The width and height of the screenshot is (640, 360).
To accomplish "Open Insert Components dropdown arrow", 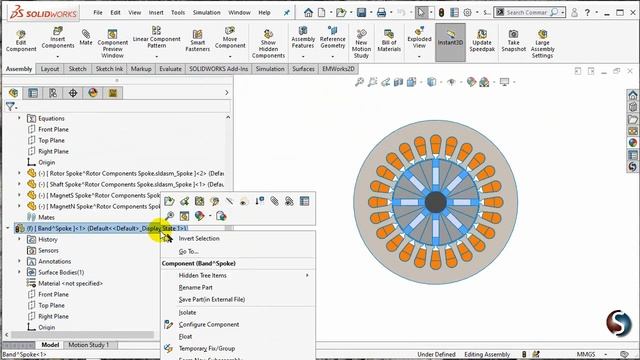I will (x=58, y=57).
